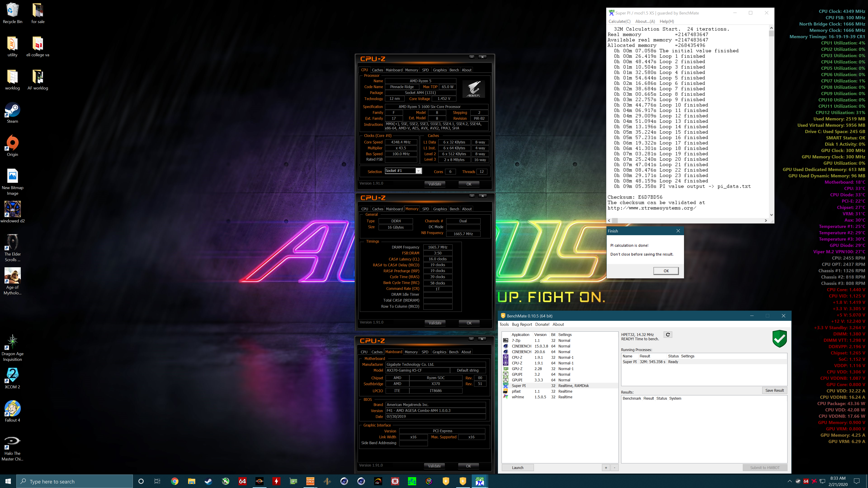Screen dimensions: 868x488
Task: Click OK in the Finish dialog
Action: [666, 271]
